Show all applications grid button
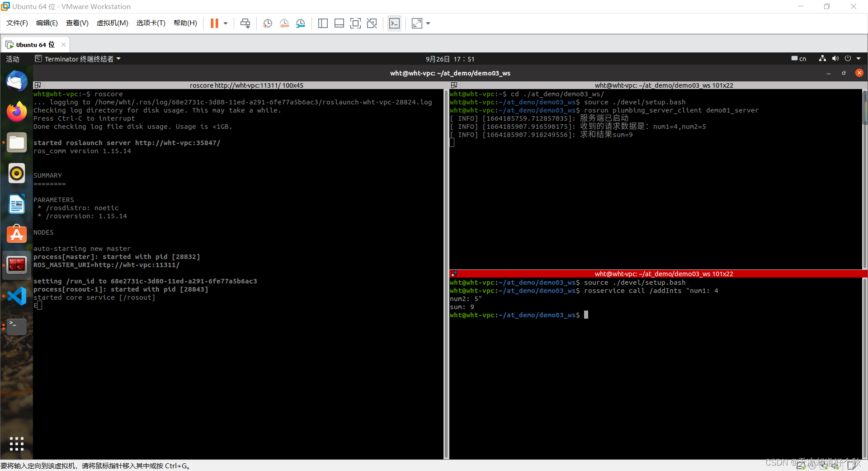The width and height of the screenshot is (868, 471). click(17, 444)
